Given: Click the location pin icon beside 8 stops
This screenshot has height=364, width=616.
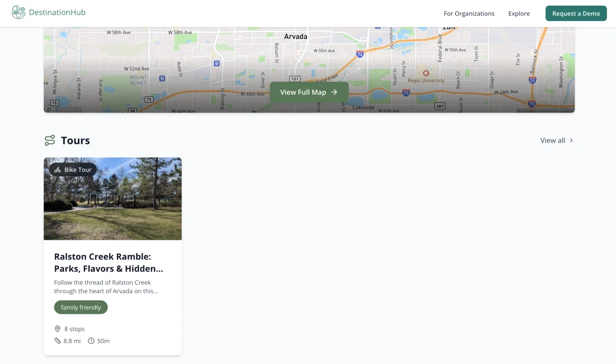Looking at the screenshot, I should (x=57, y=329).
